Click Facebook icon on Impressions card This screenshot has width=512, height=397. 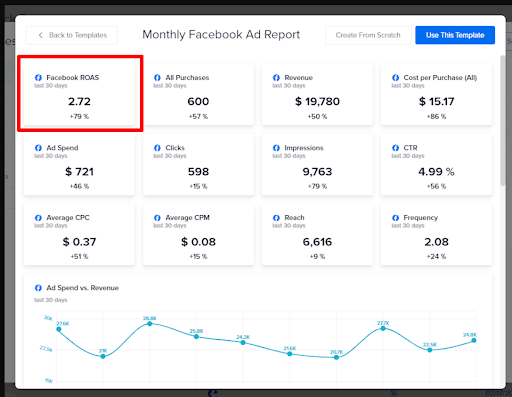276,148
